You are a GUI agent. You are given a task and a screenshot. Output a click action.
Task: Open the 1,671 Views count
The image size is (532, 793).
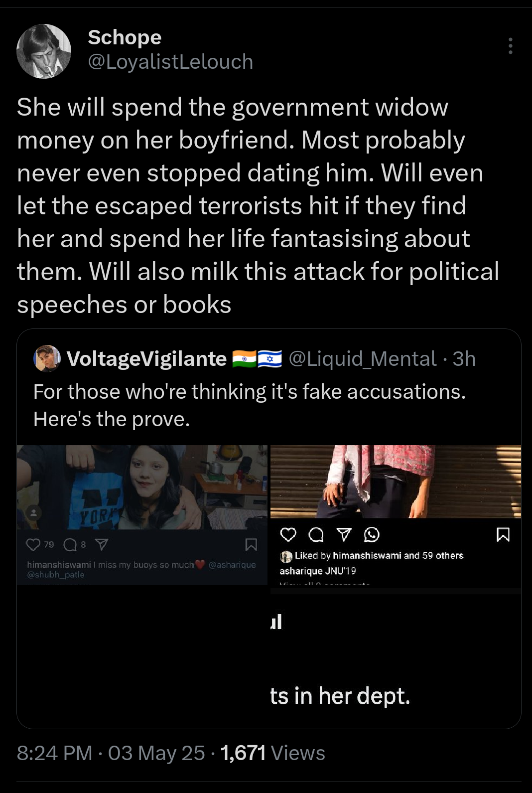[272, 753]
